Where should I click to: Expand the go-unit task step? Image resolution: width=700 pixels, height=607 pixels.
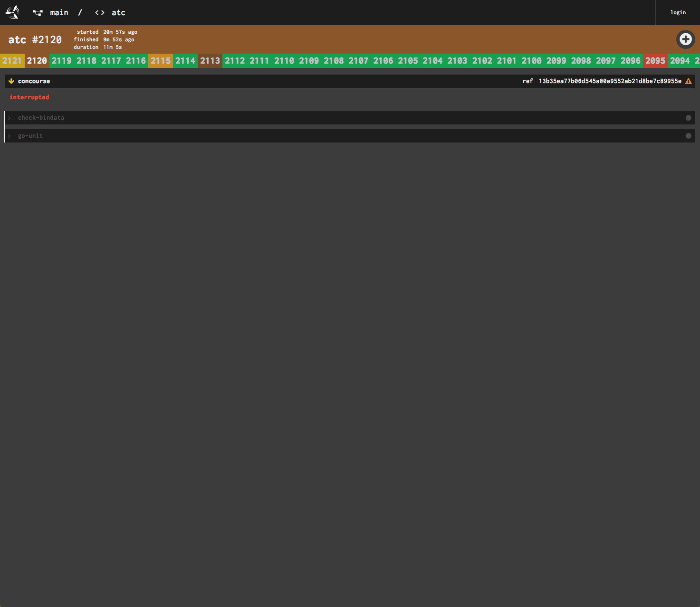pos(30,136)
